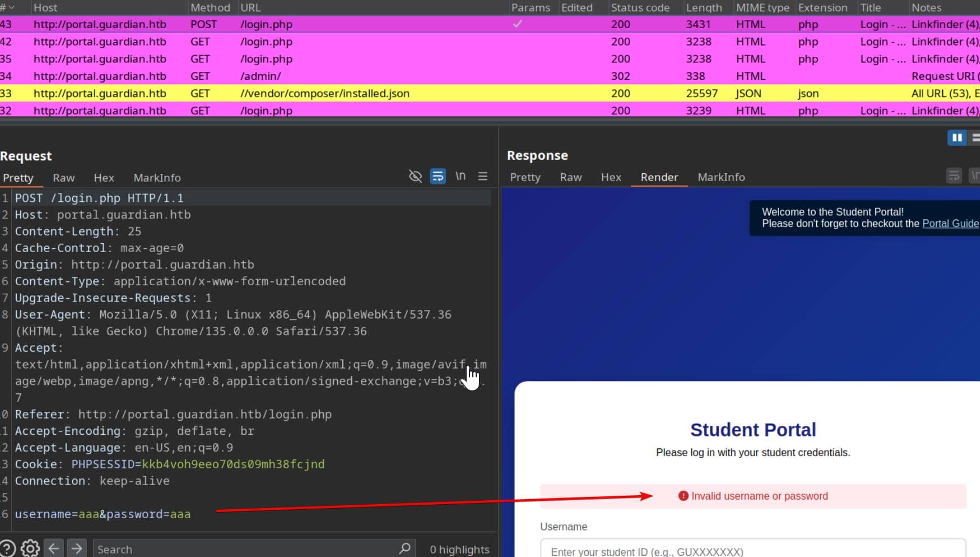980x557 pixels.
Task: Select the Response Render tab
Action: coord(659,177)
